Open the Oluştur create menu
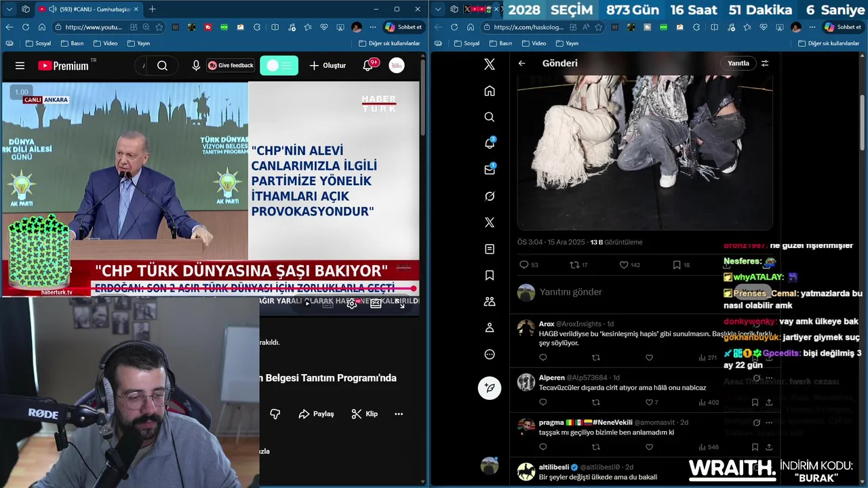The image size is (868, 488). pos(328,66)
